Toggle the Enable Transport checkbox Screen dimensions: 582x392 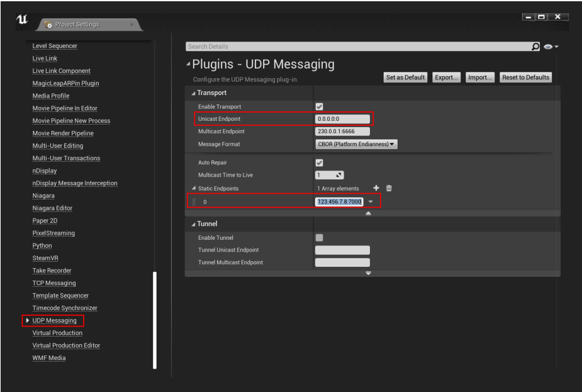pyautogui.click(x=319, y=106)
